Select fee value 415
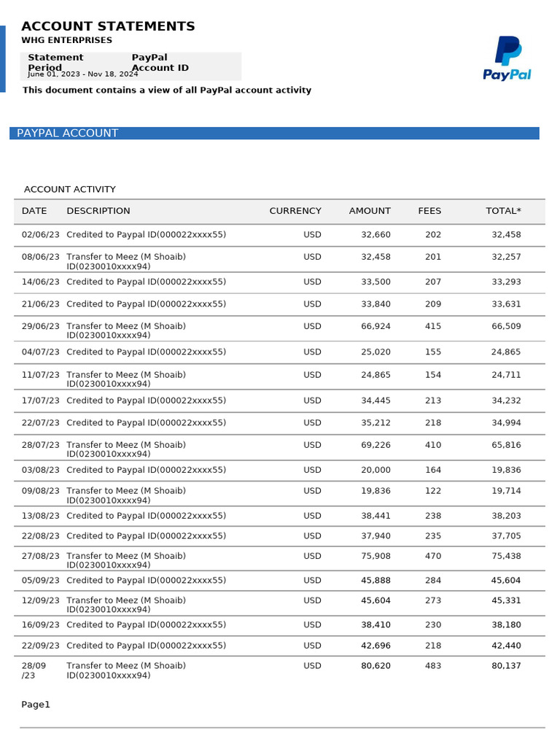560x747 pixels. point(433,326)
